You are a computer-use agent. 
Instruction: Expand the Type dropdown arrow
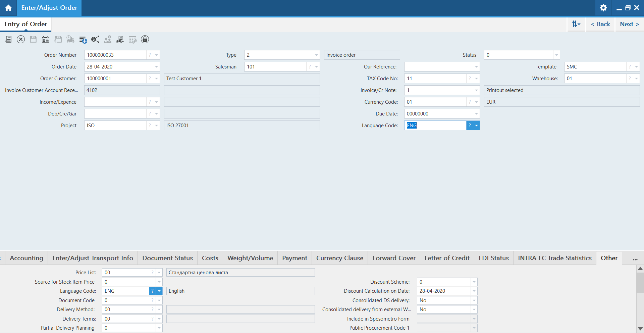click(x=316, y=55)
